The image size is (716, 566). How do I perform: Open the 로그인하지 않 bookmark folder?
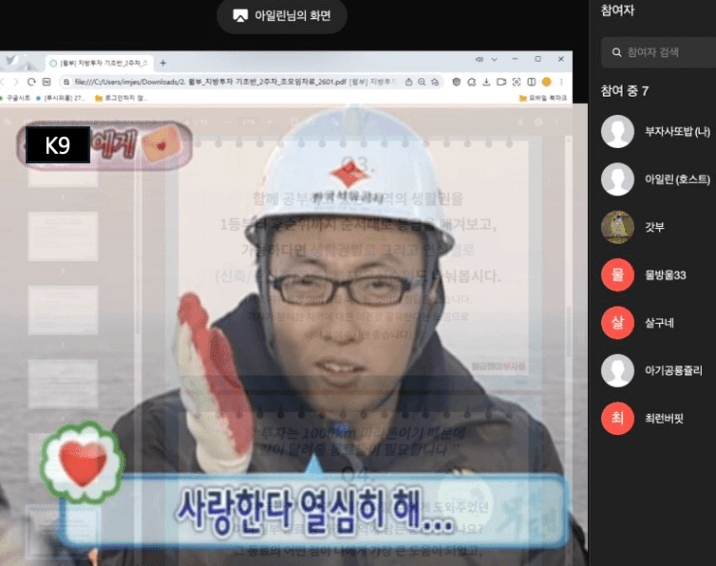point(121,98)
